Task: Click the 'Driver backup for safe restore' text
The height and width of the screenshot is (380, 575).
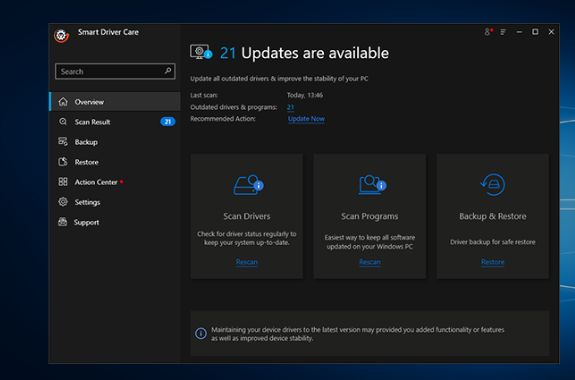Action: (492, 242)
